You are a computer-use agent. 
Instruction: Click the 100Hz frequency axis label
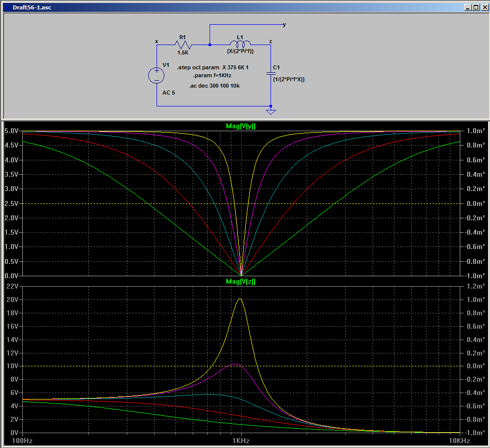click(22, 441)
